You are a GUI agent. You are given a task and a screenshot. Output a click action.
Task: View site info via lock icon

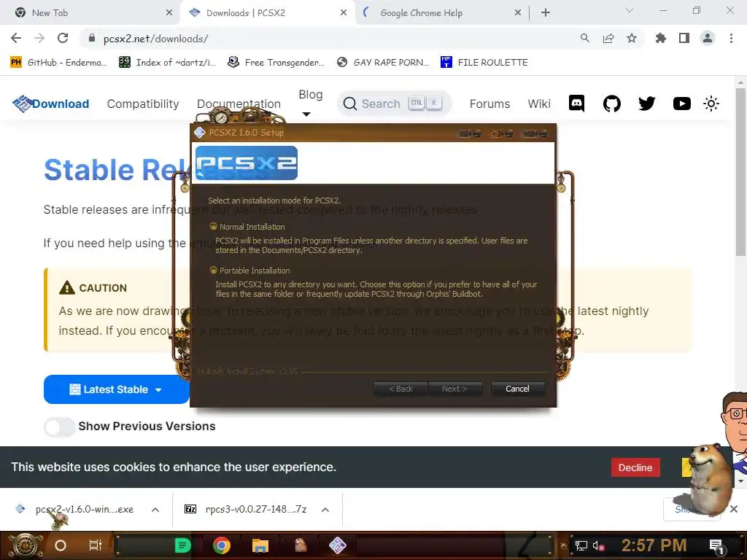pos(92,38)
